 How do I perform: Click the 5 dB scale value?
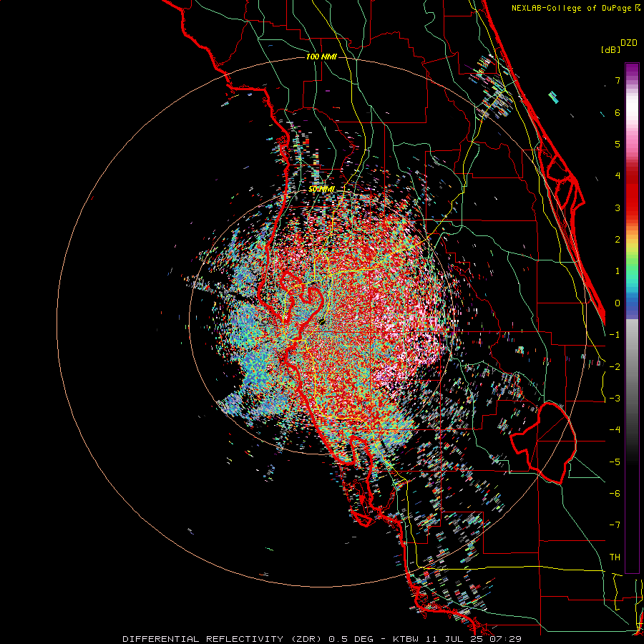pos(618,144)
